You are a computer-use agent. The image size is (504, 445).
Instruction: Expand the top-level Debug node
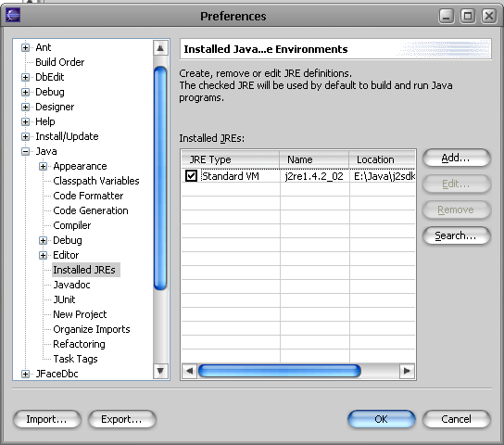point(25,92)
